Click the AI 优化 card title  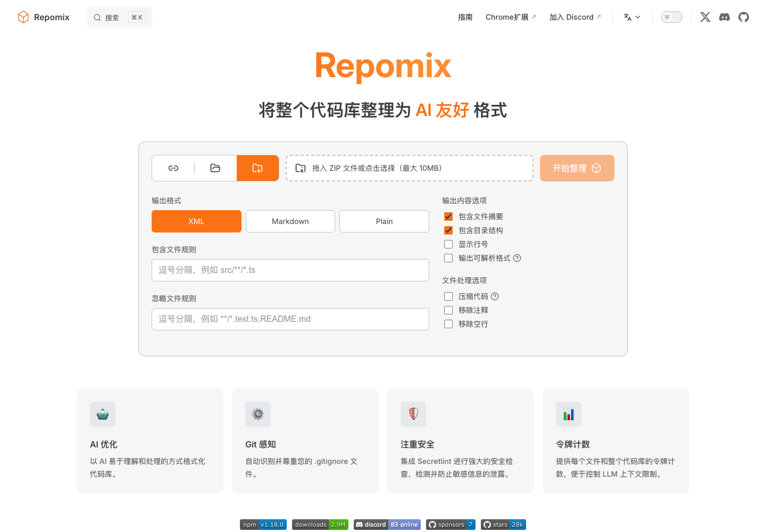click(104, 444)
